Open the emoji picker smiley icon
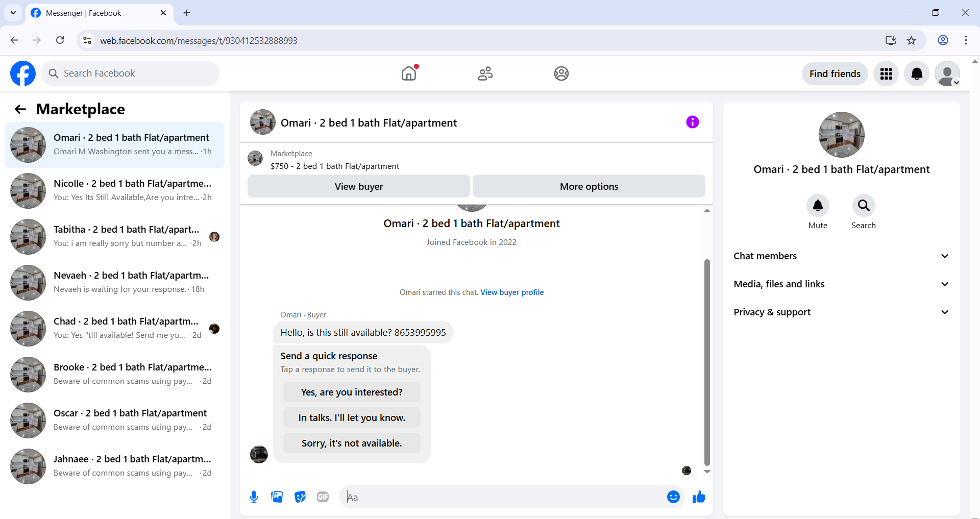Image resolution: width=980 pixels, height=519 pixels. click(x=673, y=497)
